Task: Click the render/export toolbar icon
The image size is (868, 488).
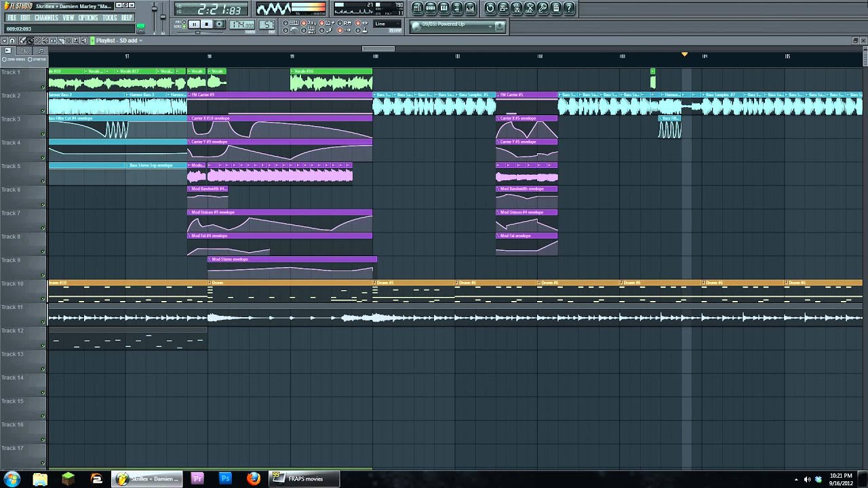Action: [516, 8]
